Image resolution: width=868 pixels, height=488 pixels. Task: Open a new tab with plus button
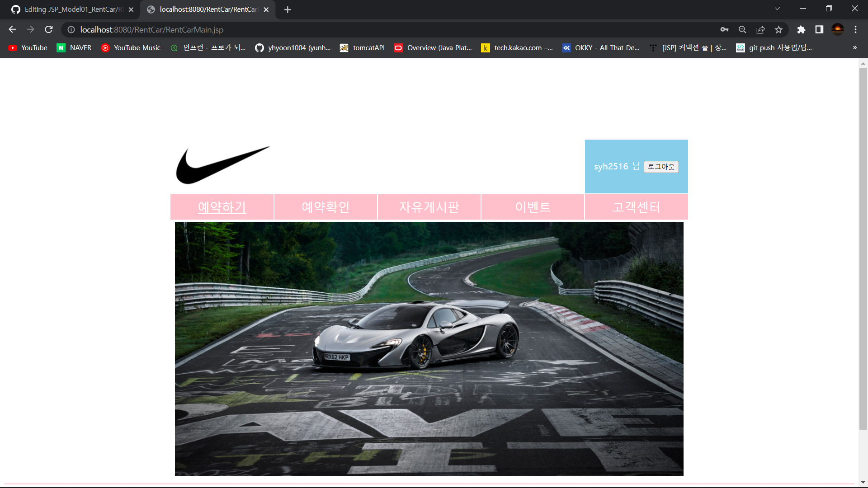(x=288, y=9)
